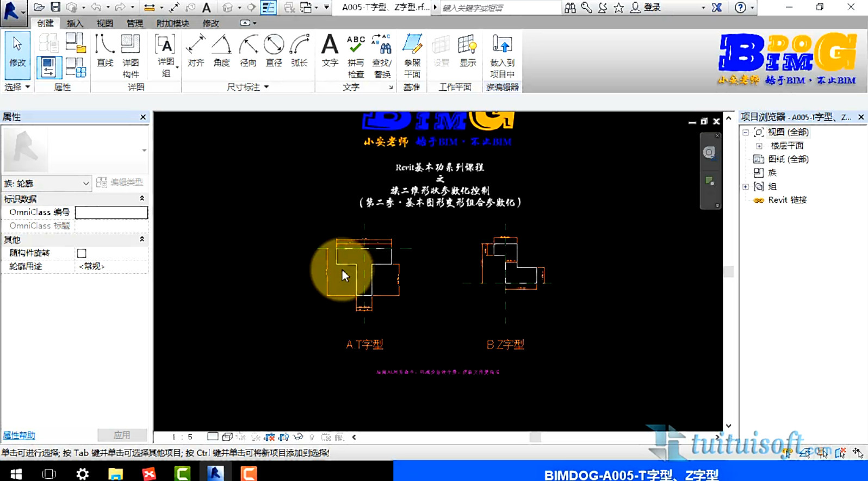
Task: Select the Diameter dimension (直径) tool
Action: [x=274, y=51]
